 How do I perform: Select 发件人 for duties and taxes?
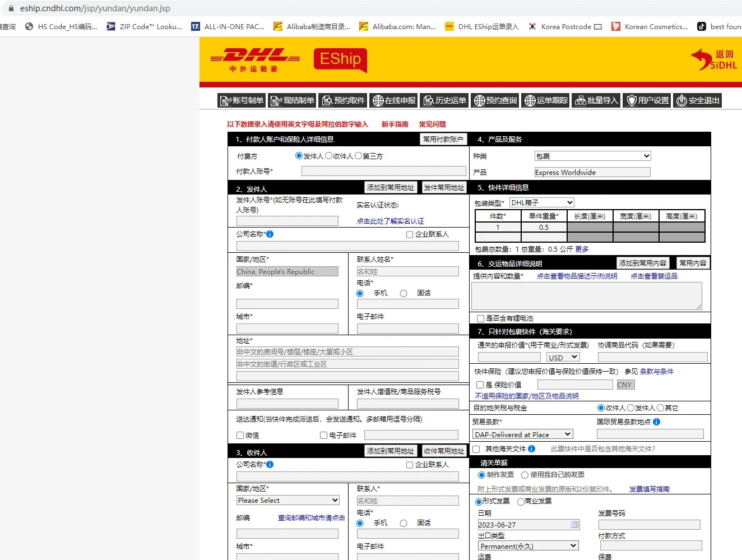[630, 408]
